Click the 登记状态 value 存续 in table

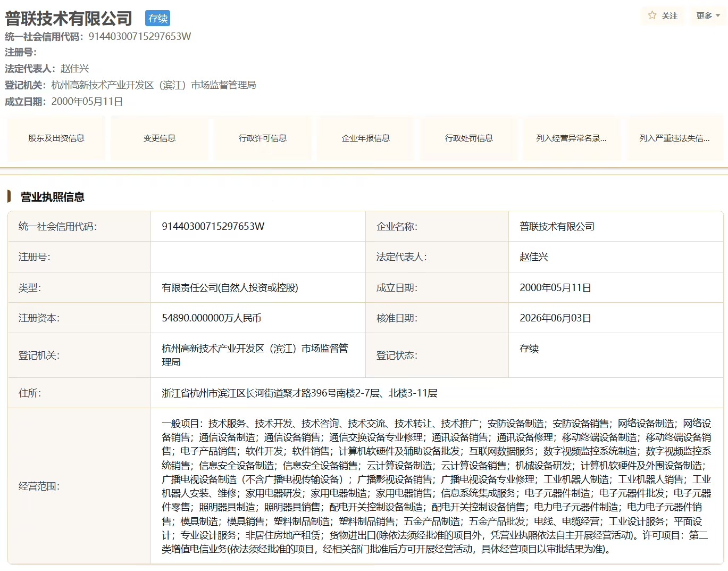pyautogui.click(x=529, y=348)
